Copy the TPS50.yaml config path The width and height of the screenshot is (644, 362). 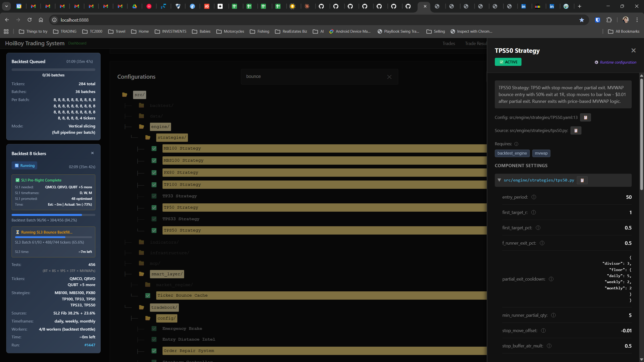point(585,117)
